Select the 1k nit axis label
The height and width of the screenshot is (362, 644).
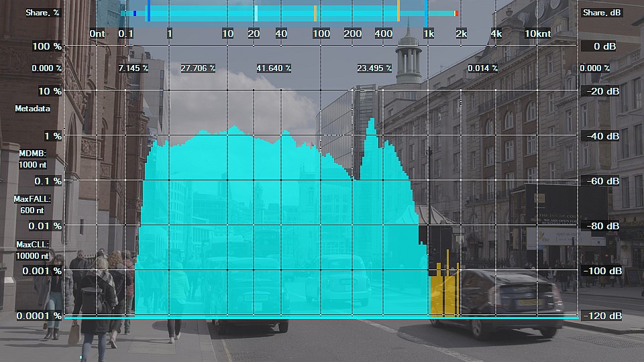click(429, 34)
